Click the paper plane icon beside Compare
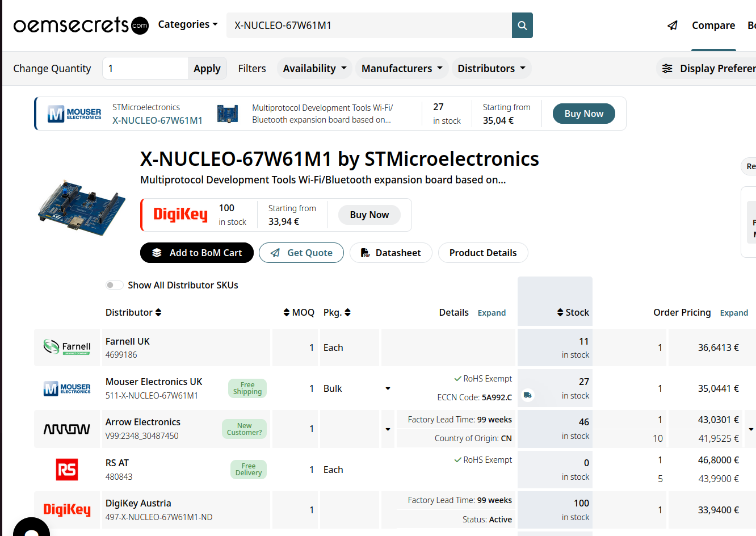 (x=673, y=26)
